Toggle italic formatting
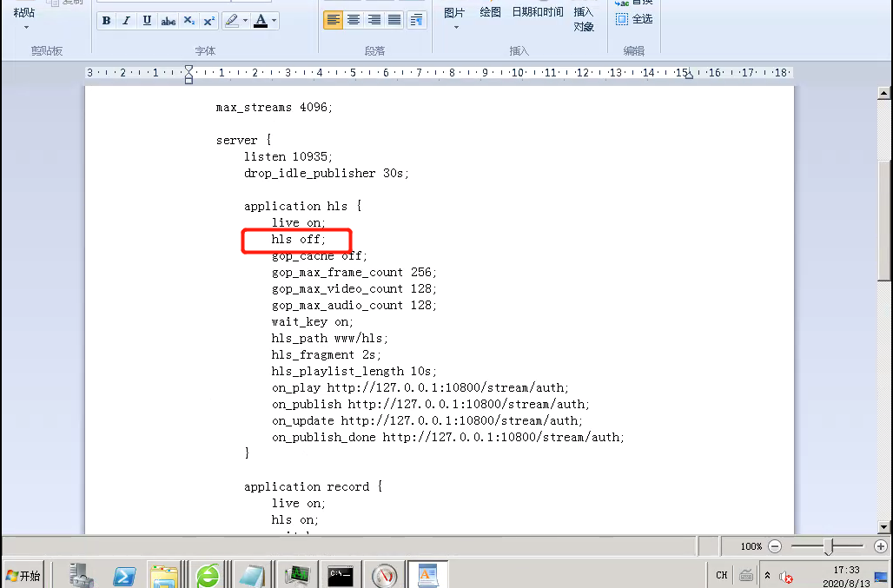This screenshot has width=893, height=588. click(x=127, y=21)
